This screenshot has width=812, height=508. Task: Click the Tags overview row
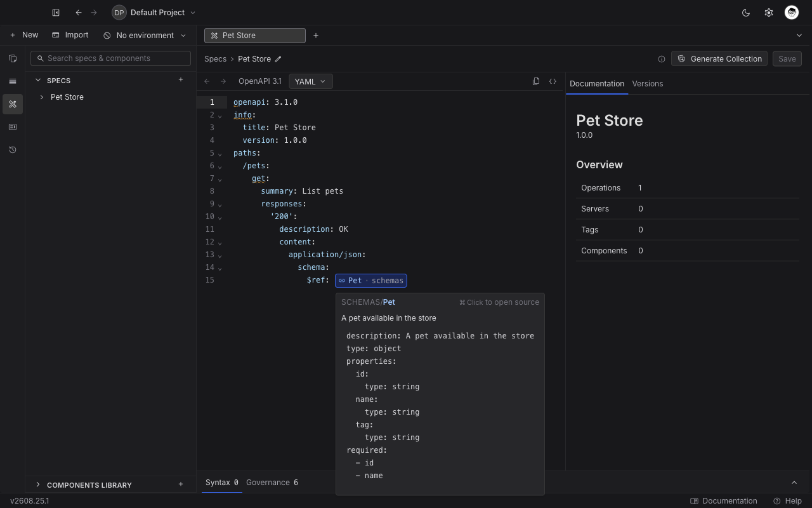688,230
